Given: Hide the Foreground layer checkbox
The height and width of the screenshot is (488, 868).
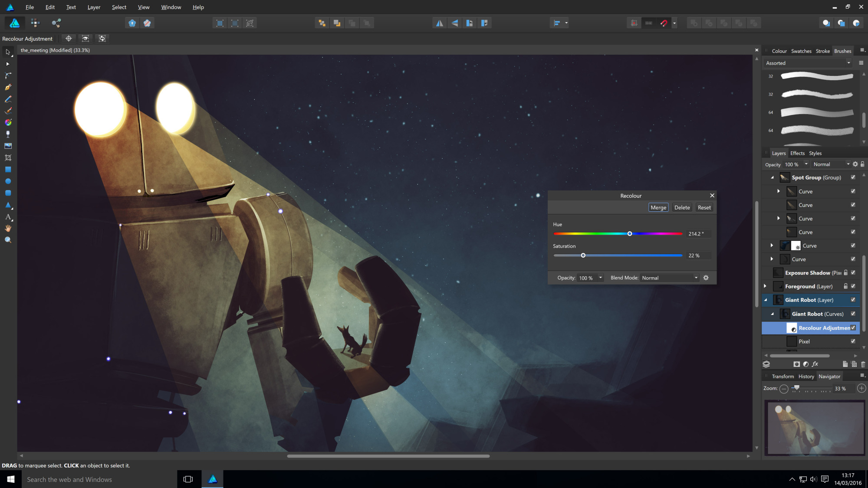Looking at the screenshot, I should pyautogui.click(x=853, y=286).
